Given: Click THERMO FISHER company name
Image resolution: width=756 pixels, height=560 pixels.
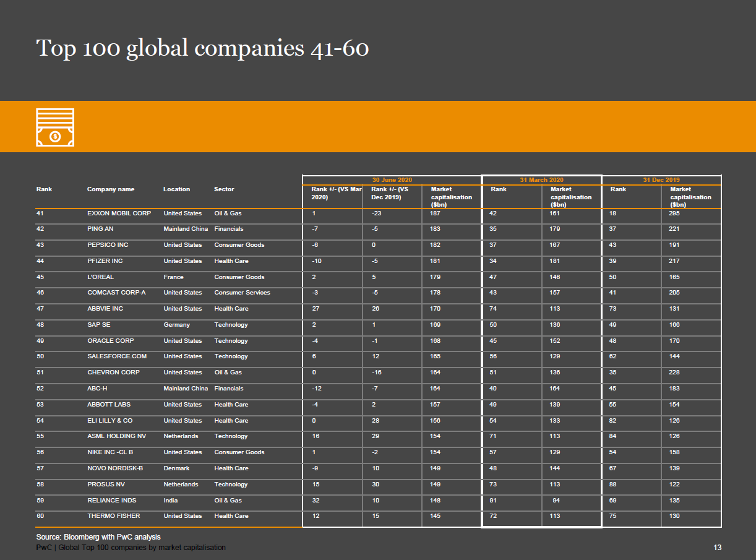Looking at the screenshot, I should pyautogui.click(x=114, y=516).
